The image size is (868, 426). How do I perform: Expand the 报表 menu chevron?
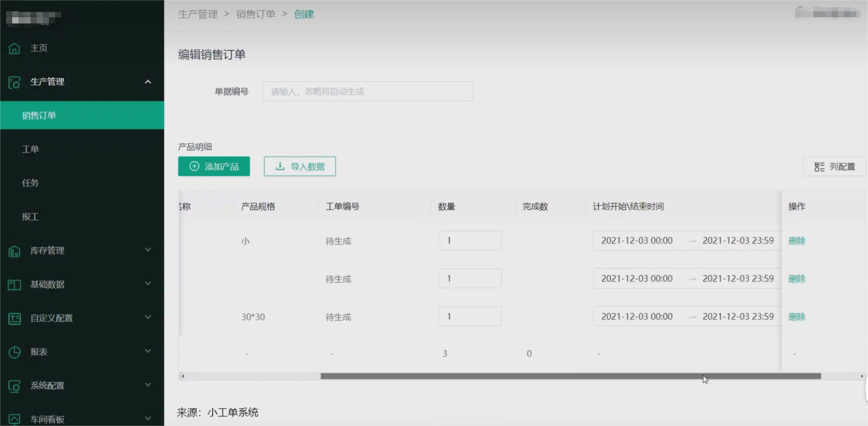click(148, 351)
